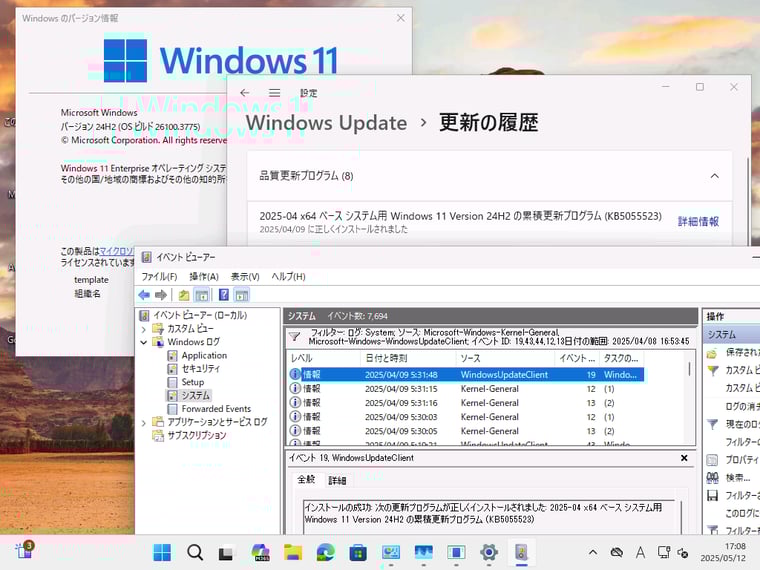Screen dimensions: 760x570
Task: Open File Explorer from the taskbar
Action: point(293,552)
